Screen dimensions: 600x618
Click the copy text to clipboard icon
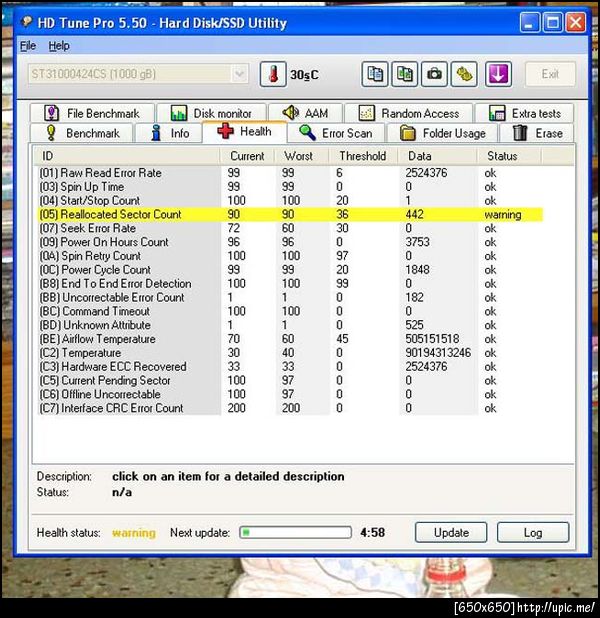click(375, 74)
